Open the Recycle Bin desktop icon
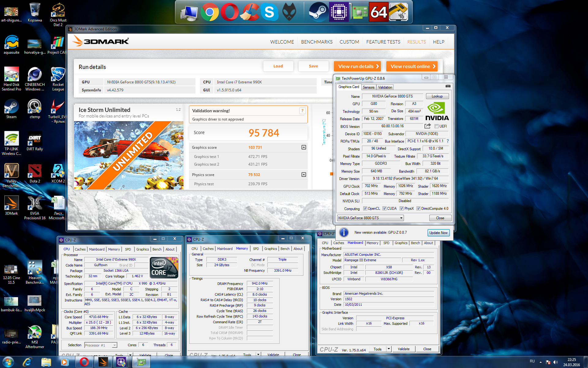The width and height of the screenshot is (588, 368). (x=35, y=13)
